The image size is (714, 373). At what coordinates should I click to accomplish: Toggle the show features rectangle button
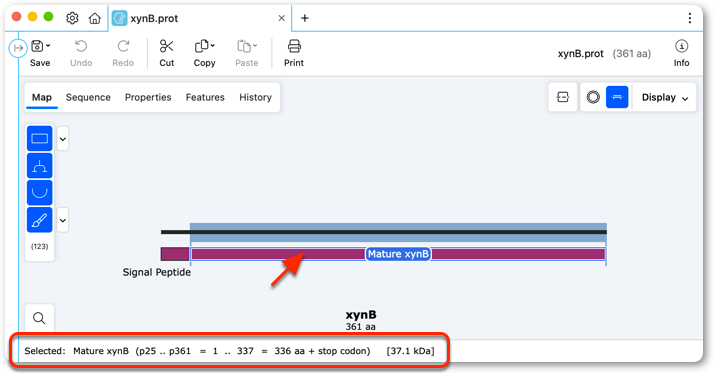click(40, 138)
